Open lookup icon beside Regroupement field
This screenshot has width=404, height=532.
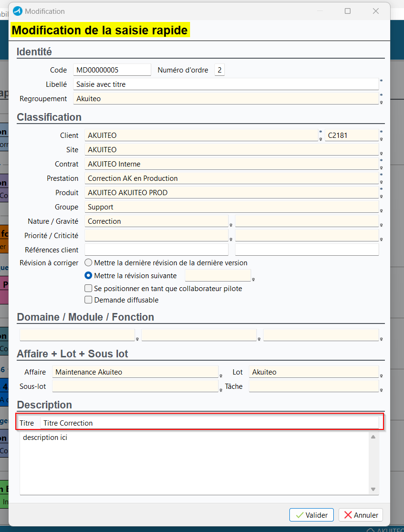pos(381,103)
